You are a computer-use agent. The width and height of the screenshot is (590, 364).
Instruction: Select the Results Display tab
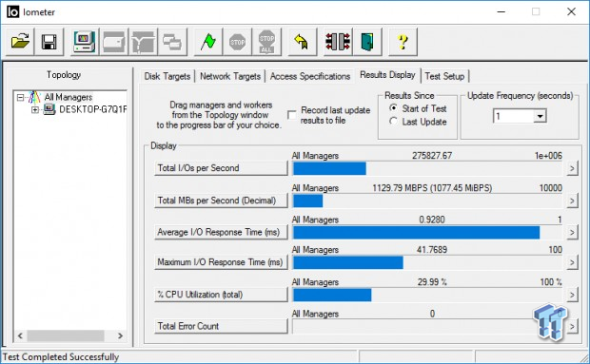tap(387, 75)
